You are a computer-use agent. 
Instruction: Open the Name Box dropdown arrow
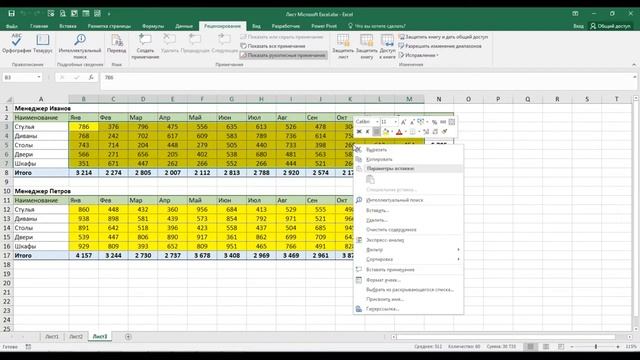tap(39, 77)
